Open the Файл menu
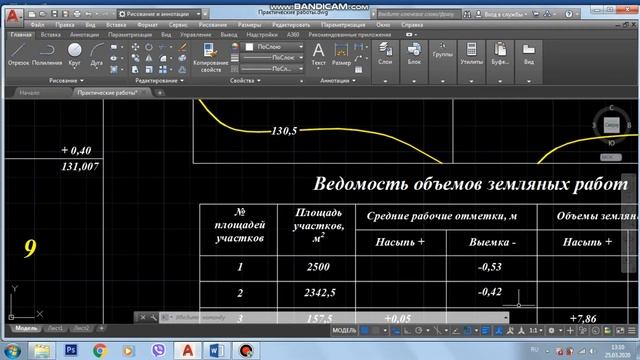The height and width of the screenshot is (360, 640). pyautogui.click(x=38, y=25)
